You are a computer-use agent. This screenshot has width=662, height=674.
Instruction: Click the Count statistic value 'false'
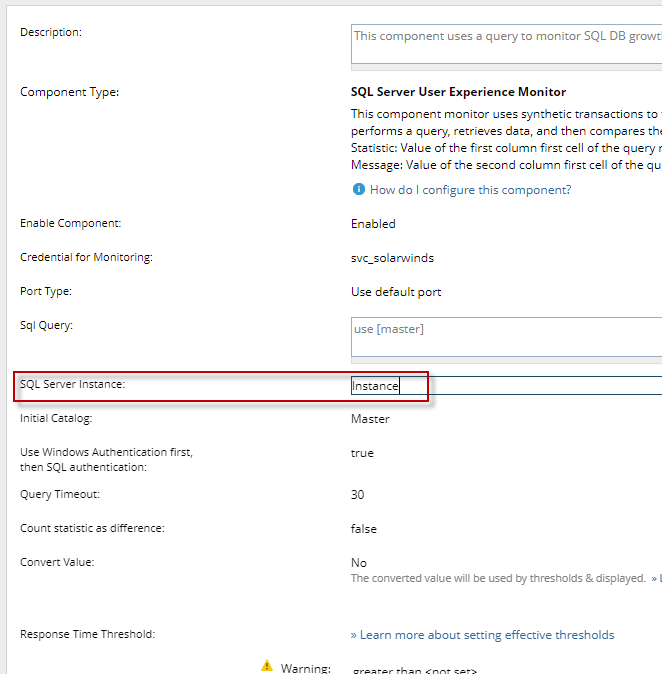pyautogui.click(x=364, y=529)
